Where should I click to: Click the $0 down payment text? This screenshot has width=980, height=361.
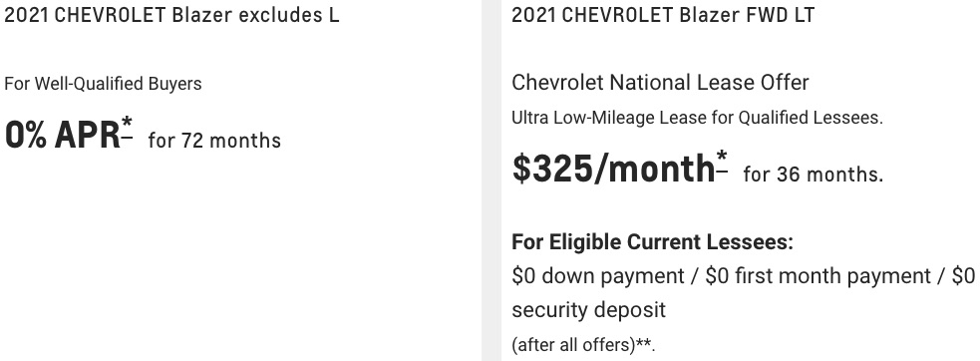tap(597, 276)
